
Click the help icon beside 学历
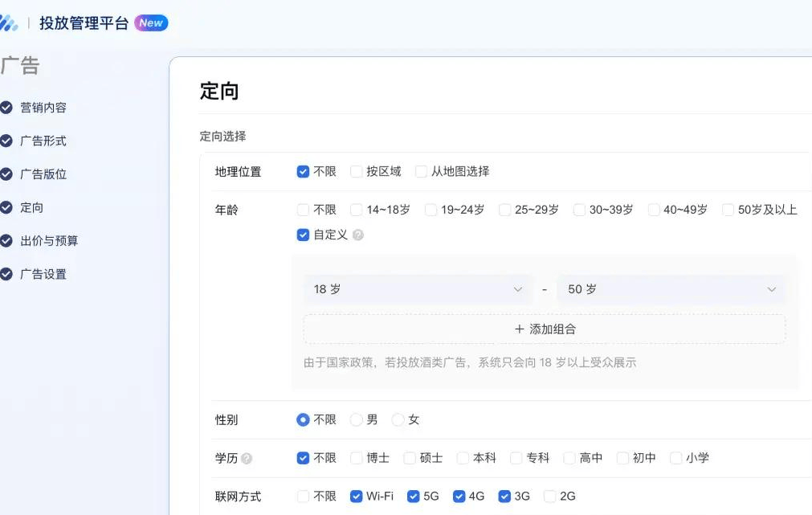point(247,459)
